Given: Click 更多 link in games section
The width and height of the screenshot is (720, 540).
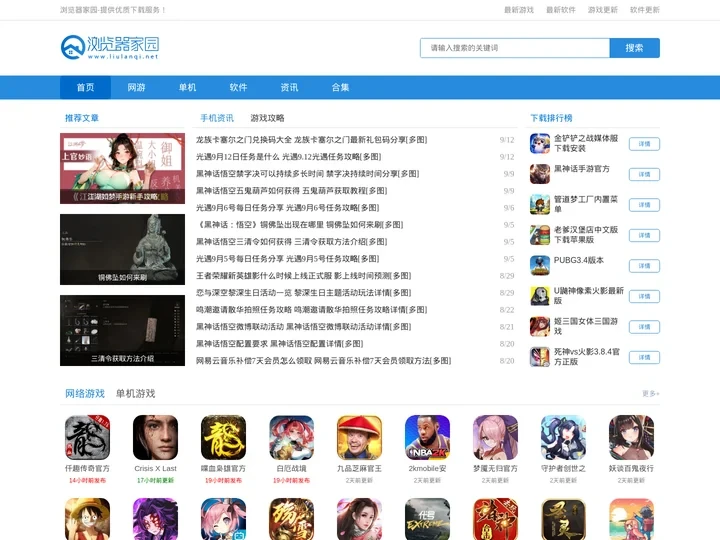Looking at the screenshot, I should click(651, 394).
